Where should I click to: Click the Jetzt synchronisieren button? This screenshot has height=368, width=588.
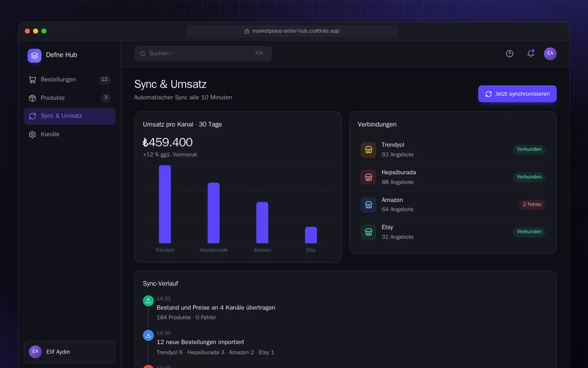[517, 94]
